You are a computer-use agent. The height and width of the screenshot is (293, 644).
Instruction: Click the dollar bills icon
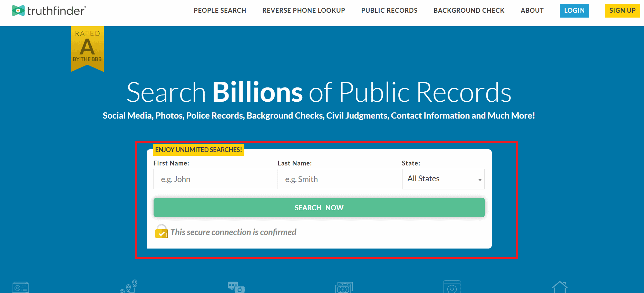click(x=344, y=287)
